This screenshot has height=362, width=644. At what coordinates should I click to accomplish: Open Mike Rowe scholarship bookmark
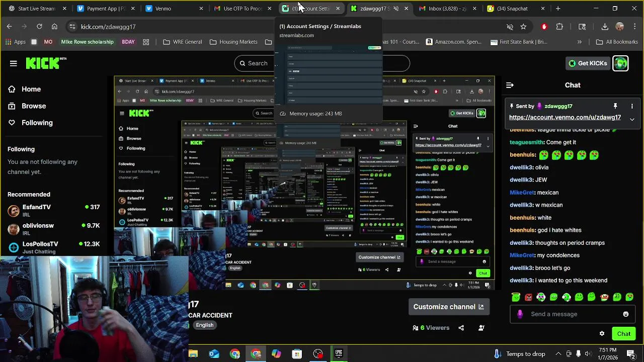coord(87,42)
